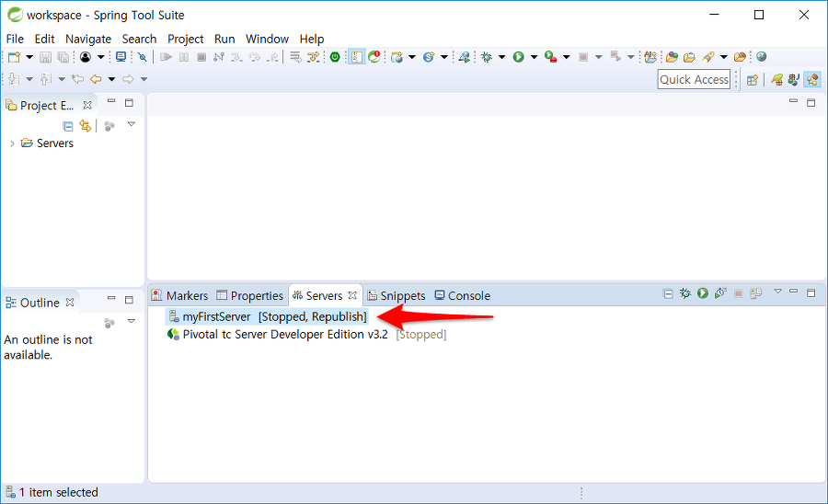
Task: Click the New wizard icon in the toolbar
Action: (x=14, y=57)
